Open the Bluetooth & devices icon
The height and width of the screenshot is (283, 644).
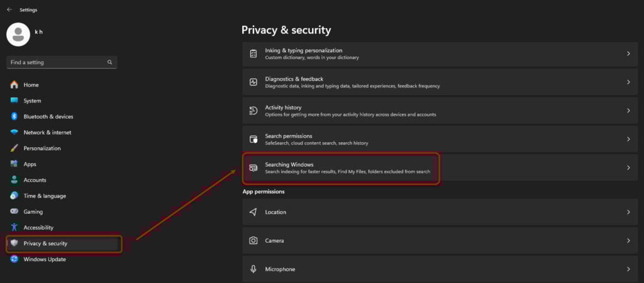[14, 116]
